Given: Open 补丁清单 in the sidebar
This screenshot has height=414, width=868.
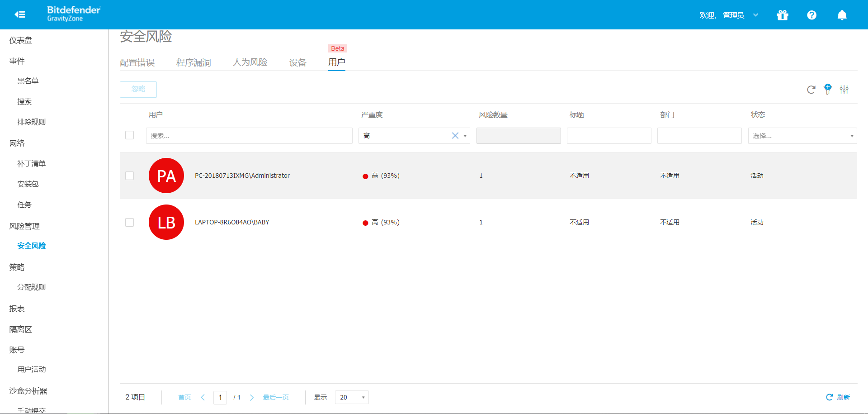Looking at the screenshot, I should point(32,164).
